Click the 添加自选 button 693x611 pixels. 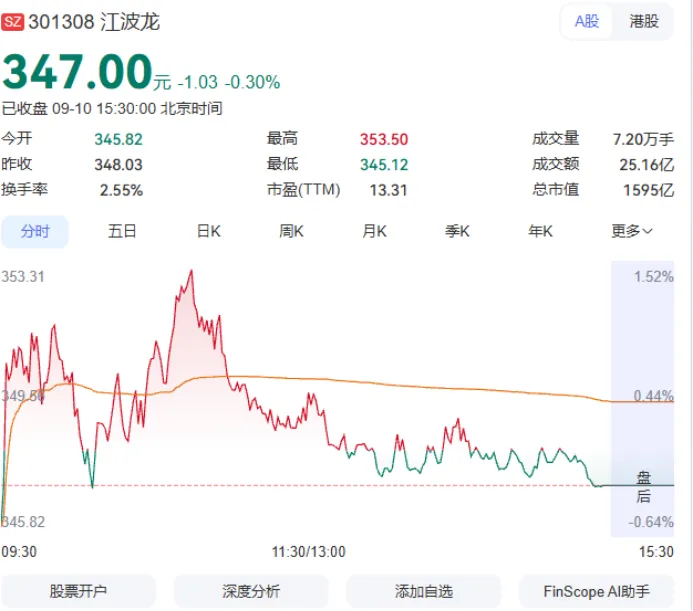coord(423,592)
